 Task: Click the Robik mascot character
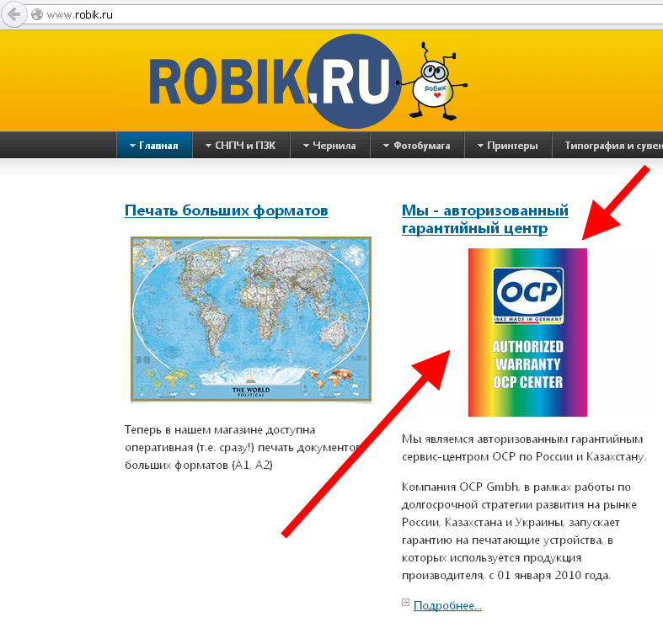click(433, 82)
